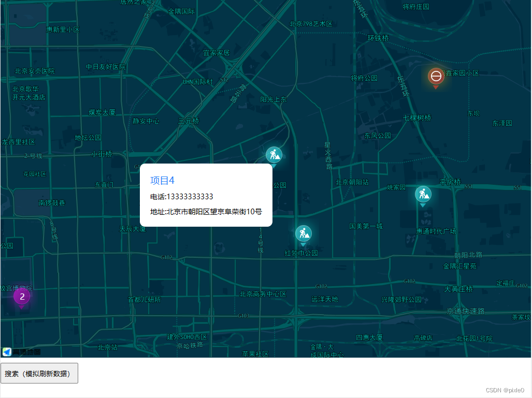This screenshot has height=398, width=532.
Task: Click the 环铁桥 map label
Action: pyautogui.click(x=378, y=38)
